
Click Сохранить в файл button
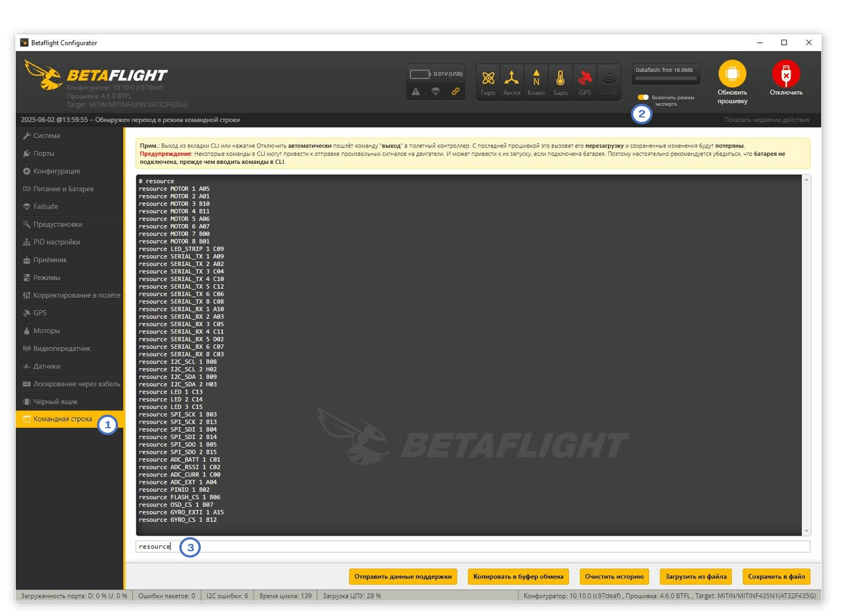[776, 576]
